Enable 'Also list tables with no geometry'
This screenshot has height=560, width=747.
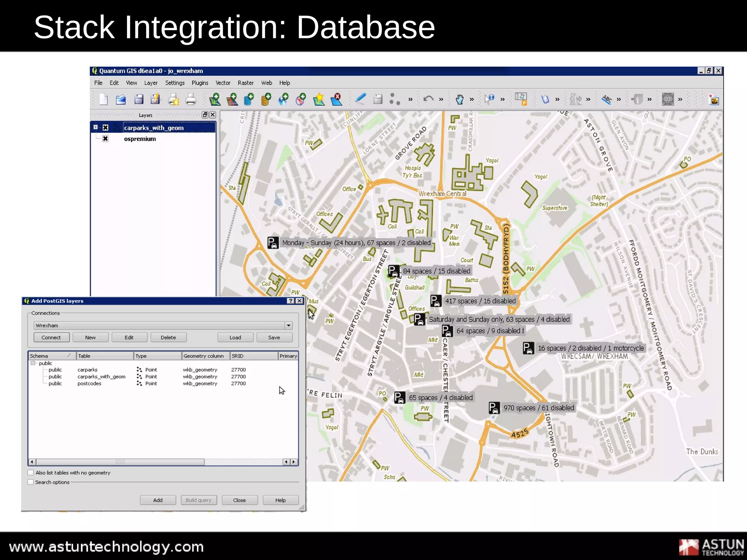(x=31, y=472)
